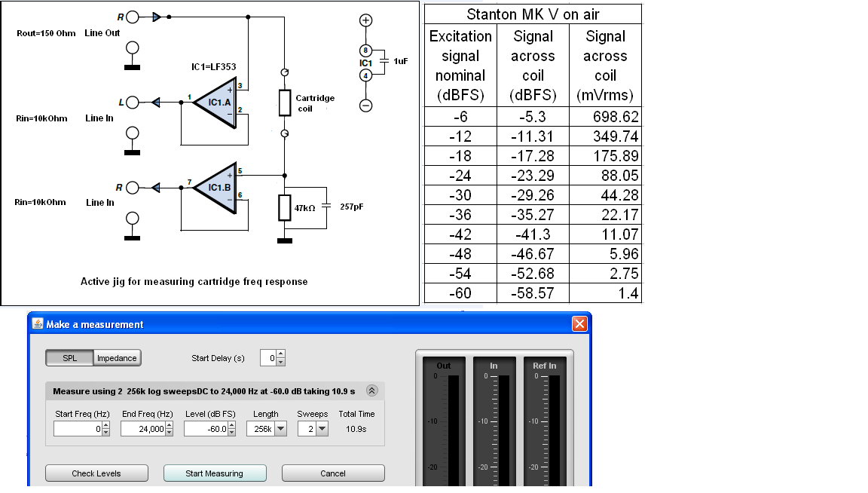Click Start Measuring button
This screenshot has height=493, width=868.
(x=215, y=473)
